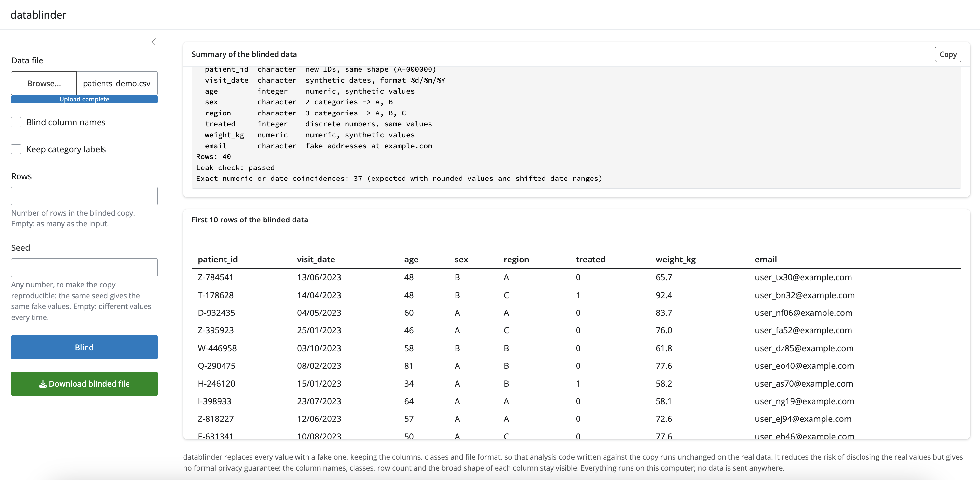Select patient ID I-398933 cell
This screenshot has width=980, height=480.
(214, 401)
